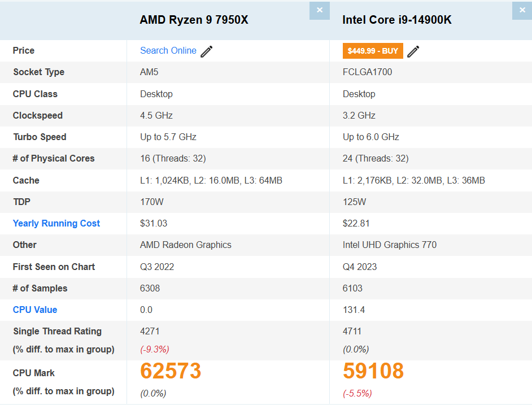Select the # of Samples row label
This screenshot has width=532, height=405.
click(40, 288)
